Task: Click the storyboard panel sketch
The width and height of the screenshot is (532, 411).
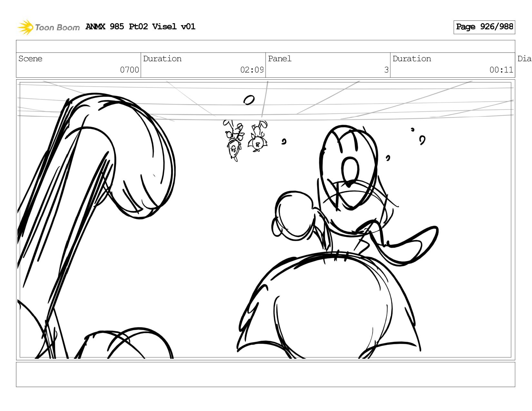Action: pyautogui.click(x=265, y=220)
